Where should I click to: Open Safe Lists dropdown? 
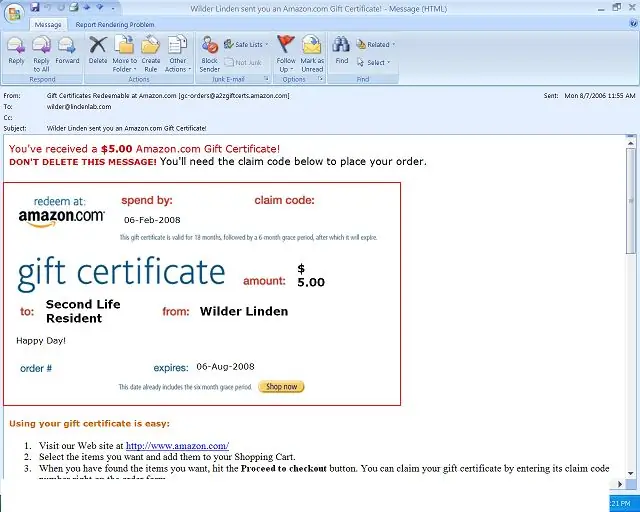point(246,44)
